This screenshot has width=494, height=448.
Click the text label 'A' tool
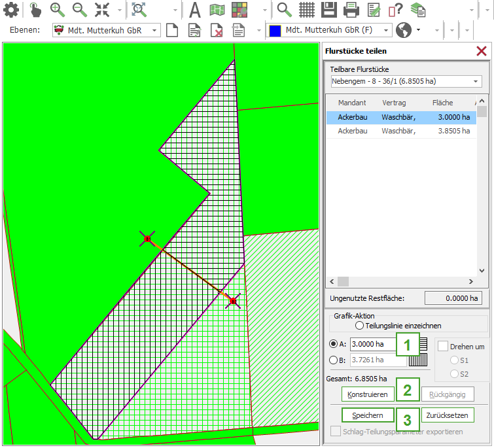tap(194, 9)
